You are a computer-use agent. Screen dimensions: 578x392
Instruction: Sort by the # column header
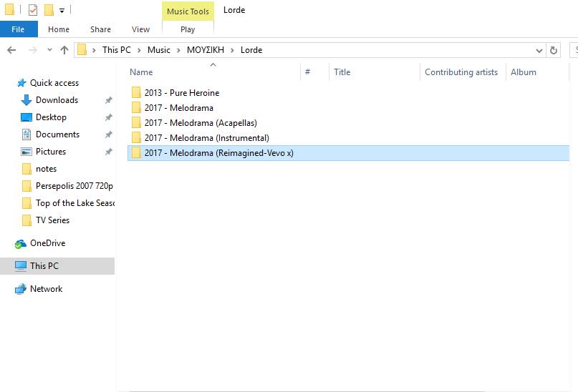tap(315, 72)
